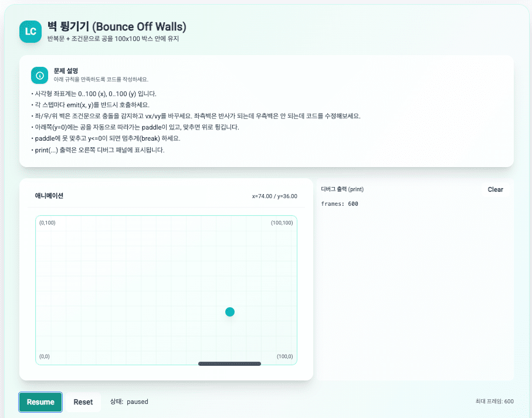Screen dimensions: 532x418
Task: Click the subtitle about 100x100 박스
Action: (113, 39)
